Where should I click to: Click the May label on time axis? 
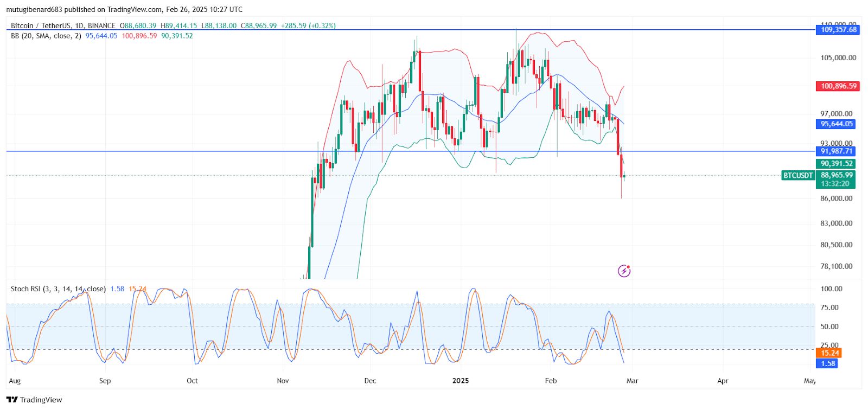pos(809,381)
